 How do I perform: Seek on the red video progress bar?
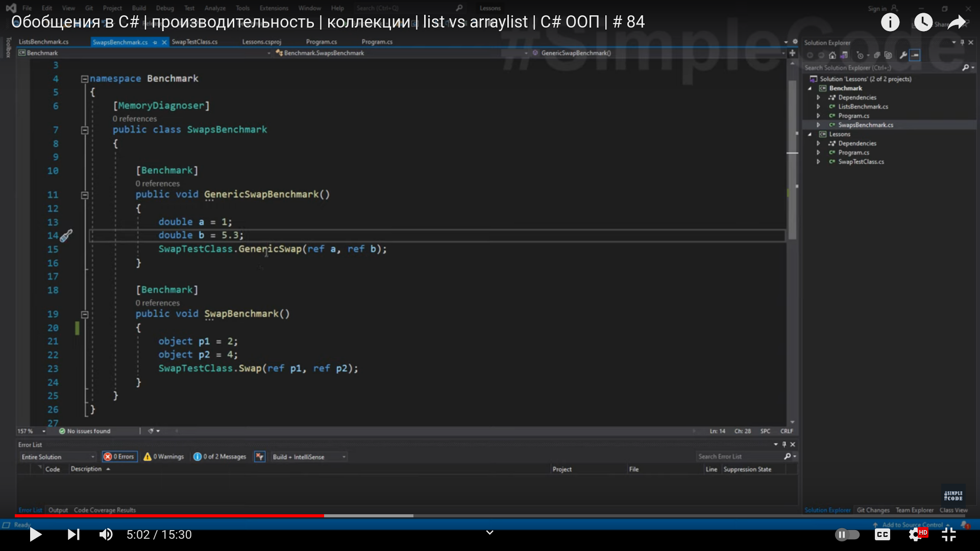tap(168, 516)
